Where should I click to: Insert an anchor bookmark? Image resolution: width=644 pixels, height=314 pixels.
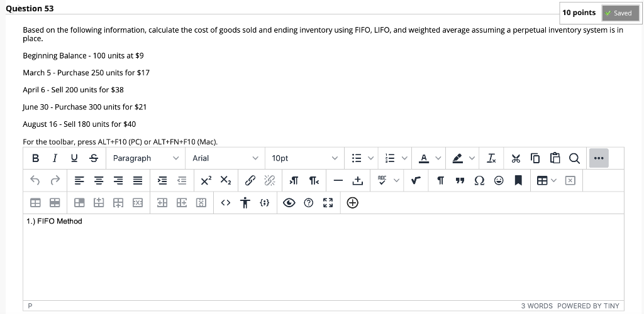coord(518,180)
